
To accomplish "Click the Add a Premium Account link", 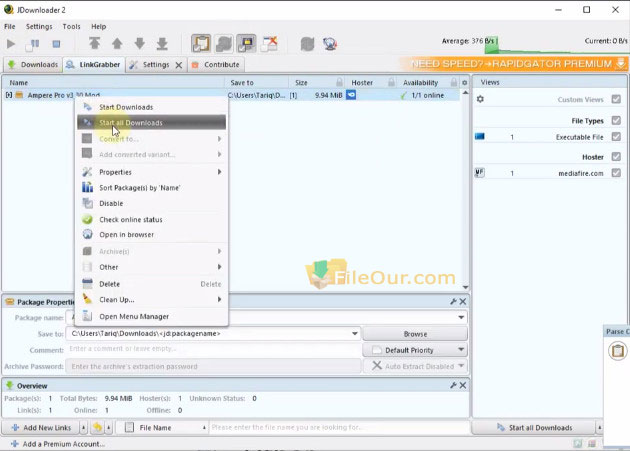I will point(58,444).
